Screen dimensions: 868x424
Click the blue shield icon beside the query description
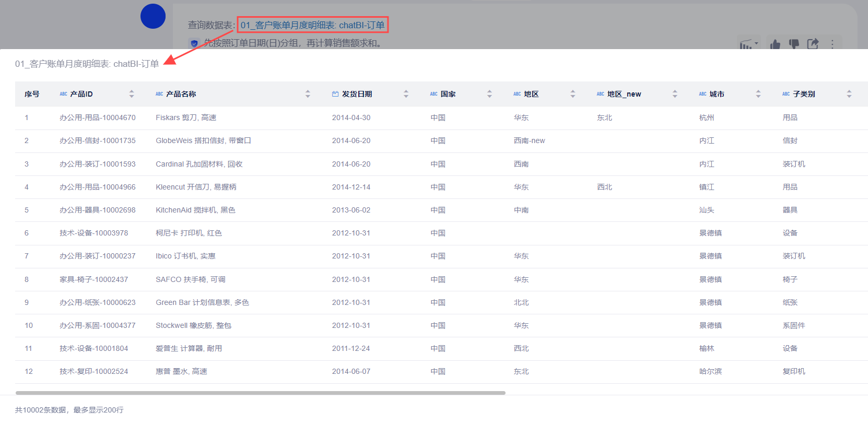point(194,43)
